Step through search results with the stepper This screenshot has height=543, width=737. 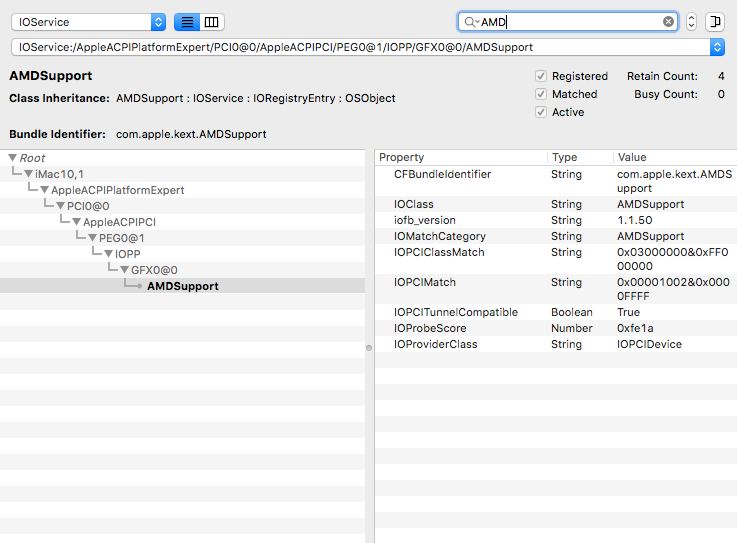tap(691, 22)
